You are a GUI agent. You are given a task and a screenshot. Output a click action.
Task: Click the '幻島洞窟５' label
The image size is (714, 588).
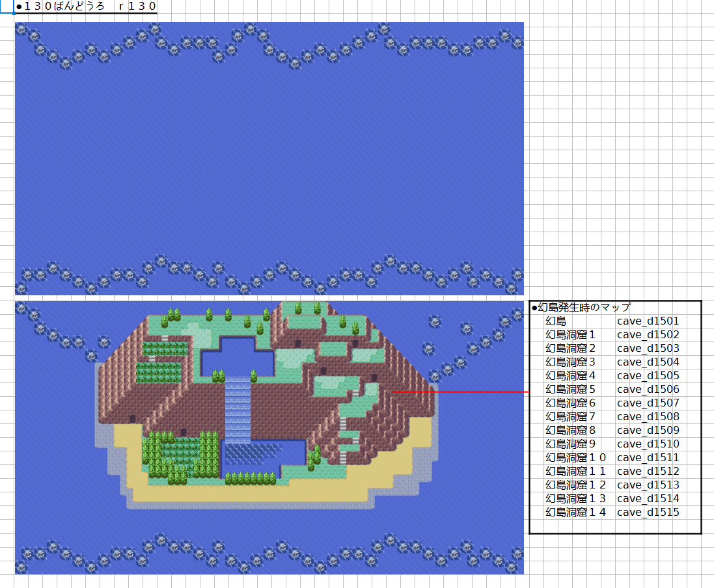coord(571,389)
